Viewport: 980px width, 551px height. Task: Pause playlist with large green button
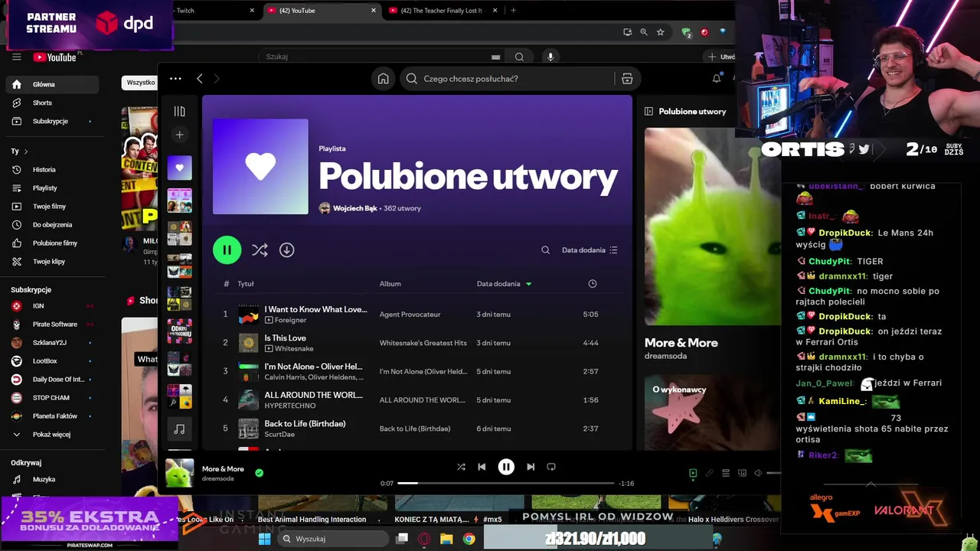pos(227,249)
